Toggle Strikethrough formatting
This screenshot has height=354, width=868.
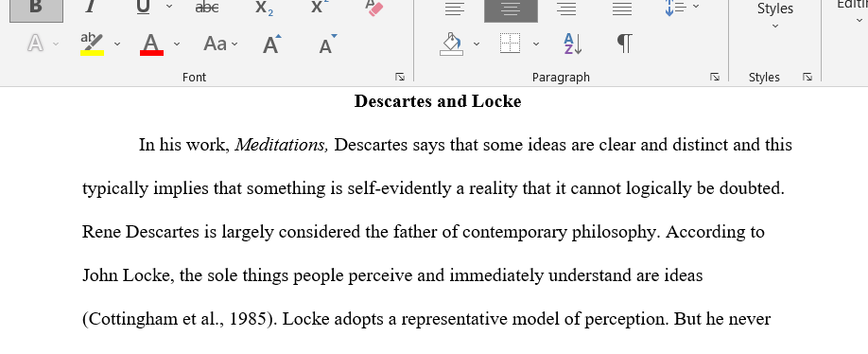pos(208,7)
